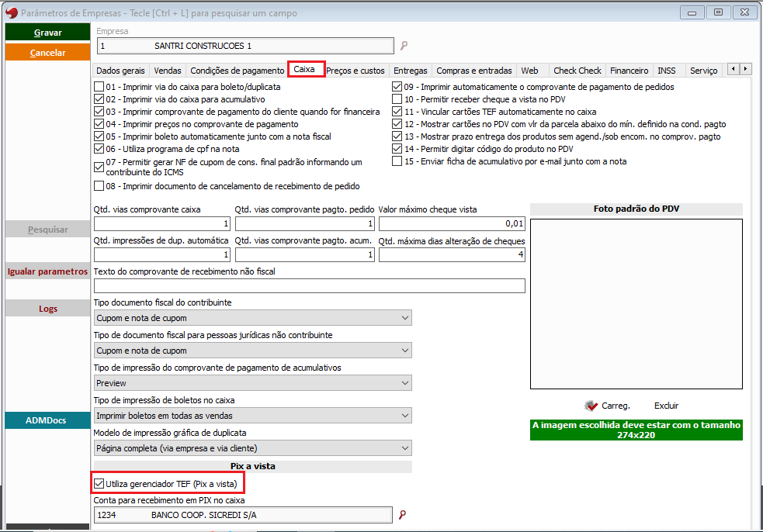Open the Check Check tab
763x532 pixels.
577,71
